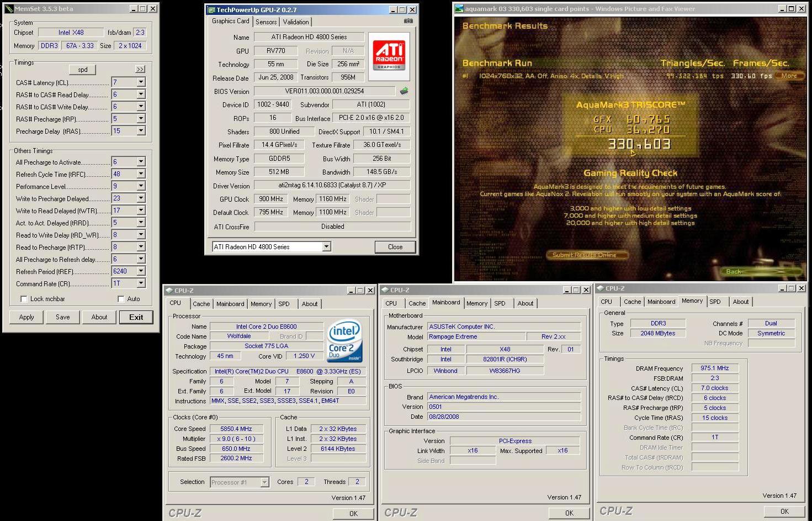Open the Performance Level dropdown
This screenshot has width=812, height=521.
click(141, 186)
